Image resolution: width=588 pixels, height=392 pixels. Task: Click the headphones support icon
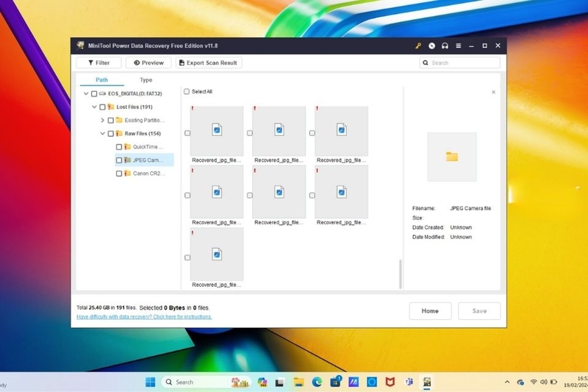coord(445,46)
